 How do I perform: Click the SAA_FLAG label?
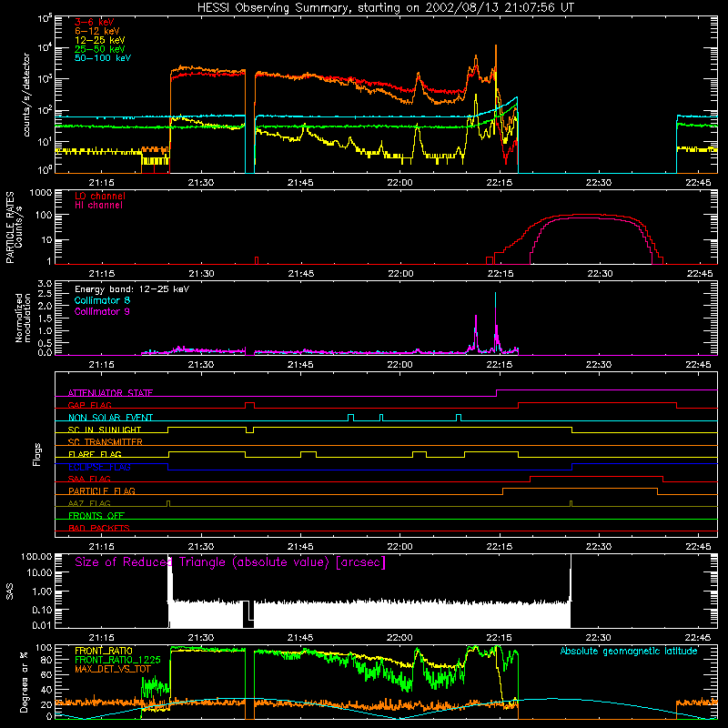89,479
